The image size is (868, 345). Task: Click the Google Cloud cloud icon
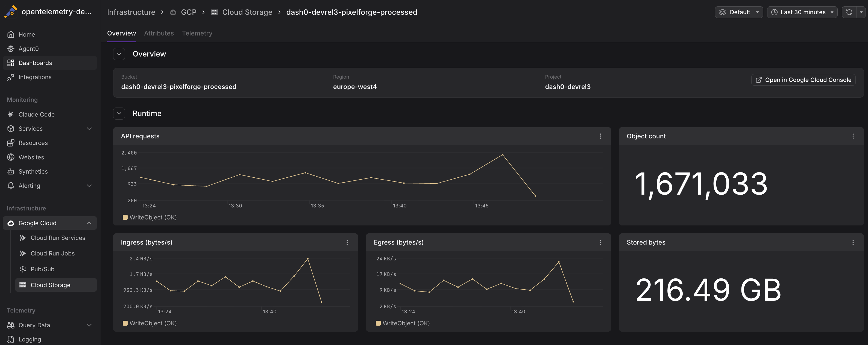click(x=11, y=223)
